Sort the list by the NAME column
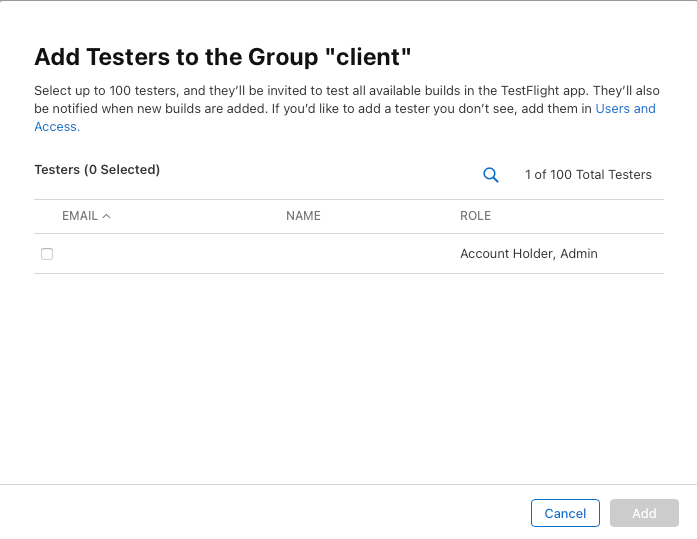Viewport: 697px width, 539px height. (303, 216)
